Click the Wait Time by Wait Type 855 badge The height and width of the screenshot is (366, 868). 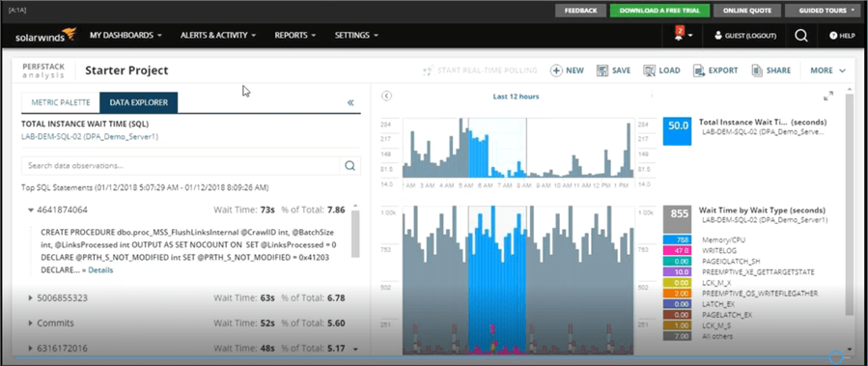click(678, 219)
